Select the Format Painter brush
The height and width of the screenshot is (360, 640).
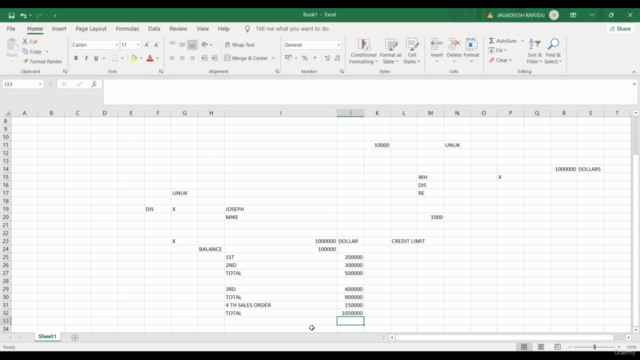point(25,61)
